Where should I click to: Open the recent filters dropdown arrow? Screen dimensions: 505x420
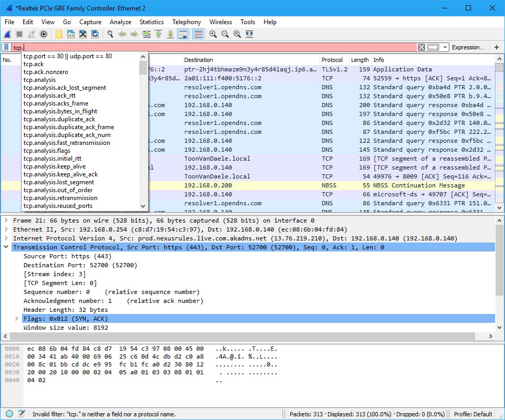pos(445,47)
